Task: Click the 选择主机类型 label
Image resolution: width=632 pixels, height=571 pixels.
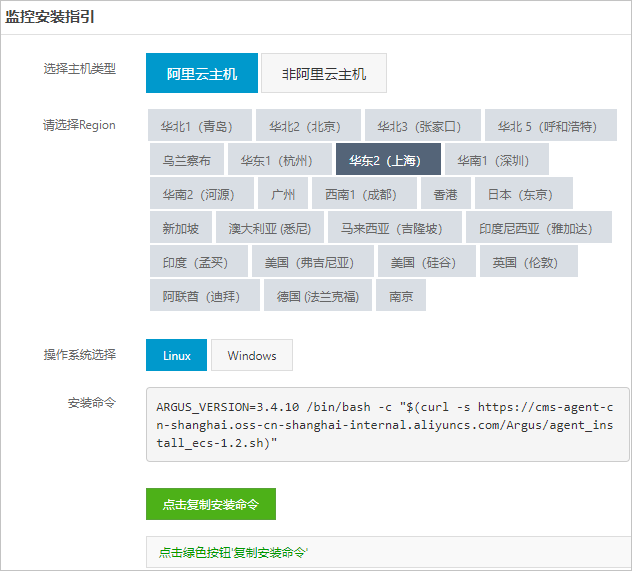Action: click(x=79, y=69)
